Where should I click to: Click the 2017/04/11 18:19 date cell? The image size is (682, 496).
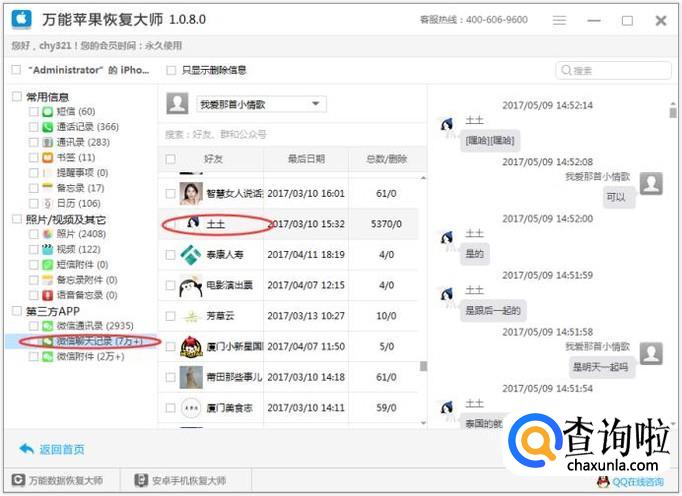click(x=306, y=255)
